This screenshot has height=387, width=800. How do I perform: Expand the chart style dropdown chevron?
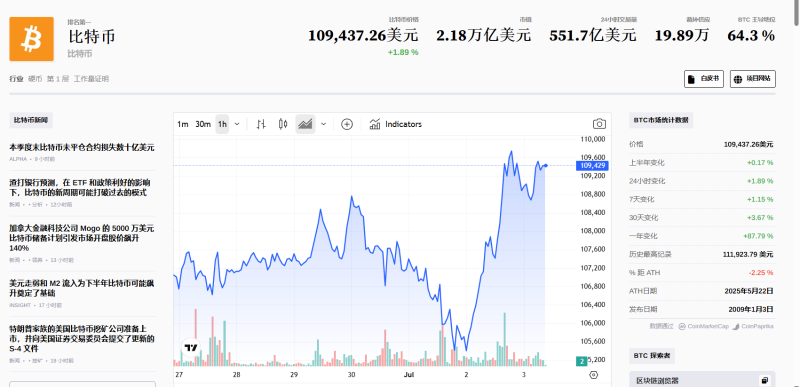(323, 124)
